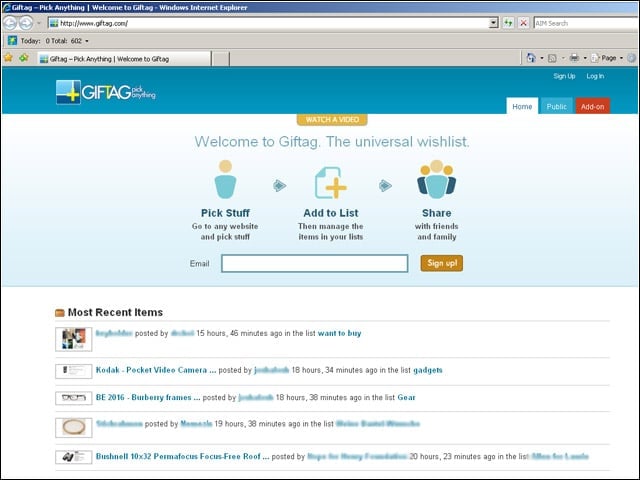Open the Favorites star icon
640x480 pixels.
[x=8, y=58]
